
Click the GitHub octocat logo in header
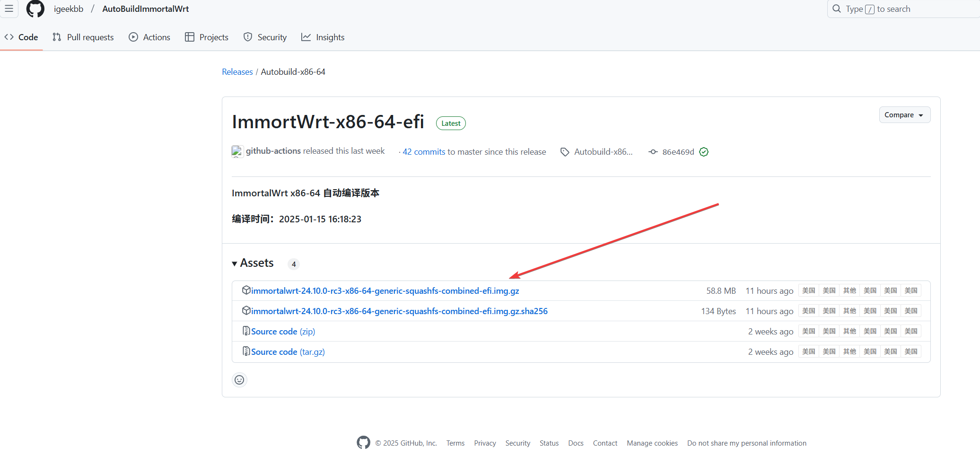(x=35, y=9)
